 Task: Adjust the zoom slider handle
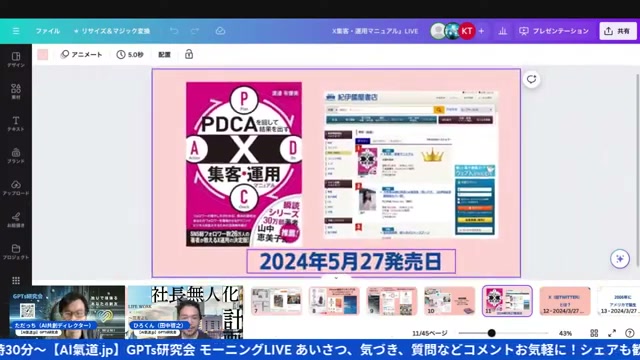491,333
